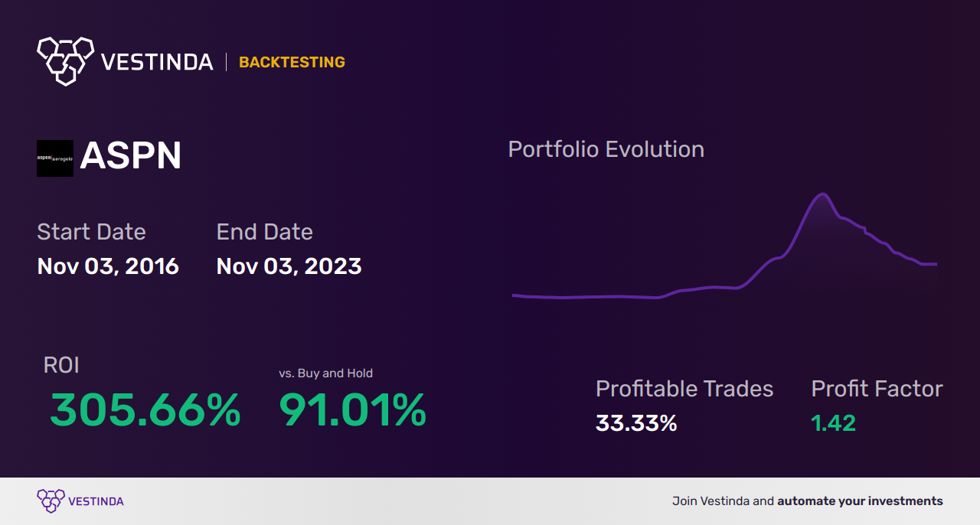Viewport: 980px width, 525px height.
Task: Click the ROI value 305.66%
Action: [x=145, y=410]
